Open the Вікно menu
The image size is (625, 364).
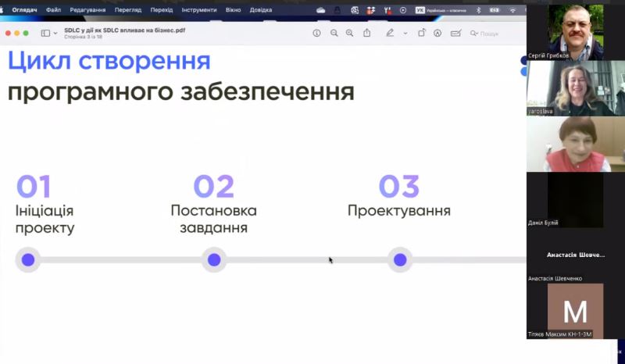tap(233, 10)
